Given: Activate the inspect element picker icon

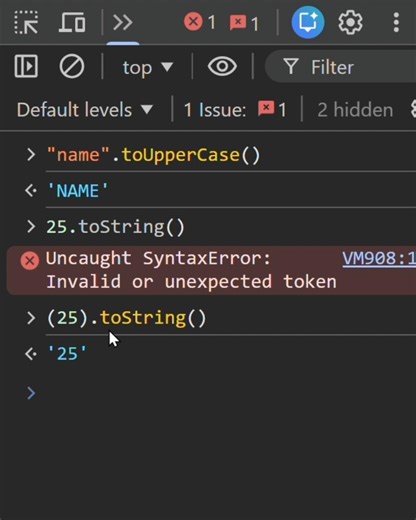Looking at the screenshot, I should click(26, 22).
